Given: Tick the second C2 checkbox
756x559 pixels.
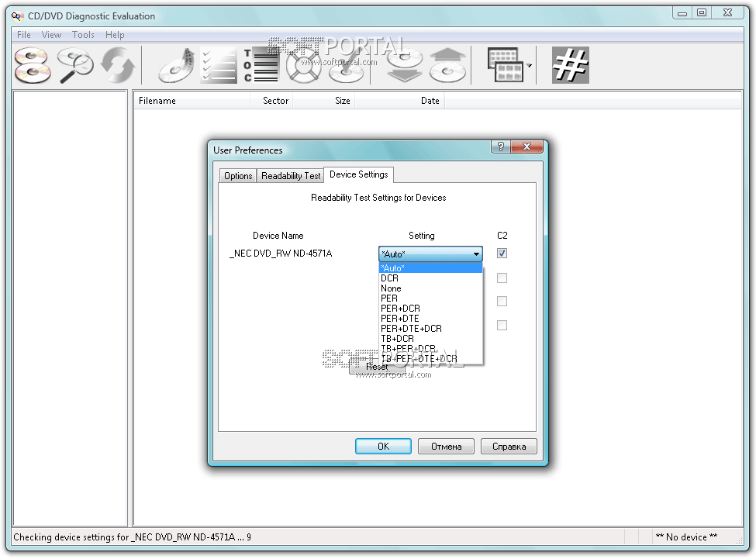Looking at the screenshot, I should tap(502, 278).
